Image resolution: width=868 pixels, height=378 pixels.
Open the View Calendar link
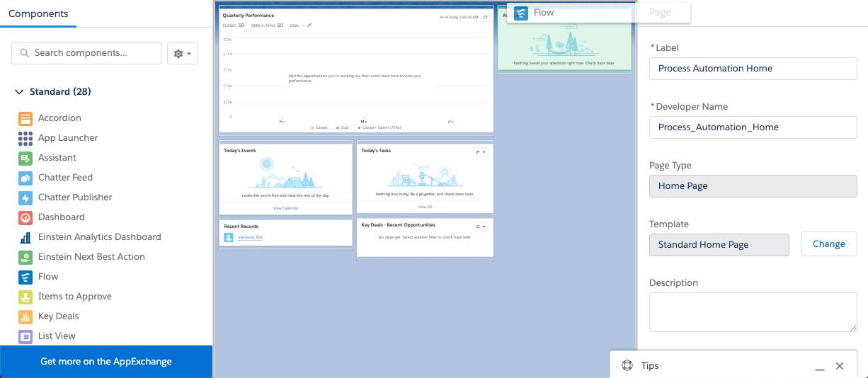[285, 208]
